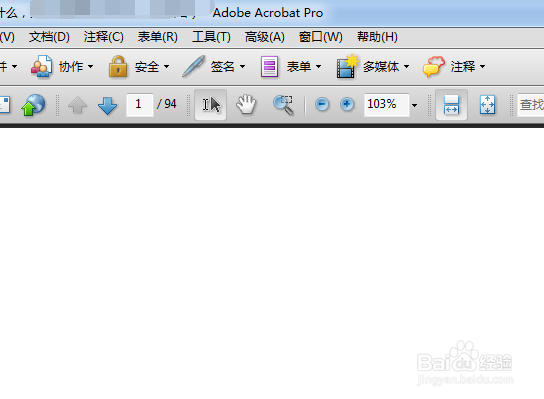544x399 pixels.
Task: Expand the 多媒体 dropdown arrow
Action: (407, 66)
